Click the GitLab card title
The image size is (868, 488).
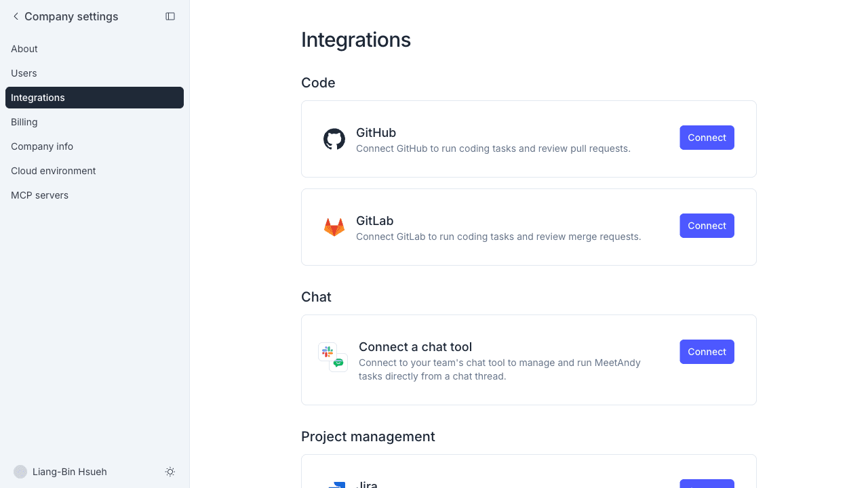[375, 221]
